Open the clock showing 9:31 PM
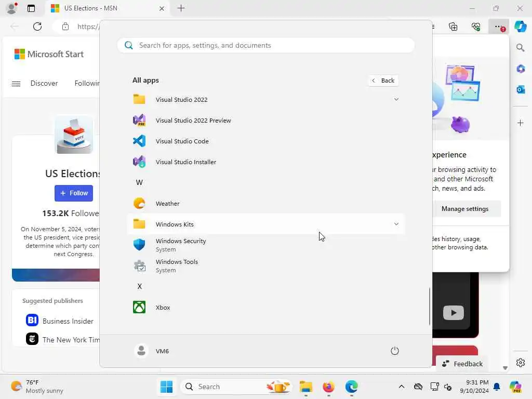532x399 pixels. pos(474,387)
